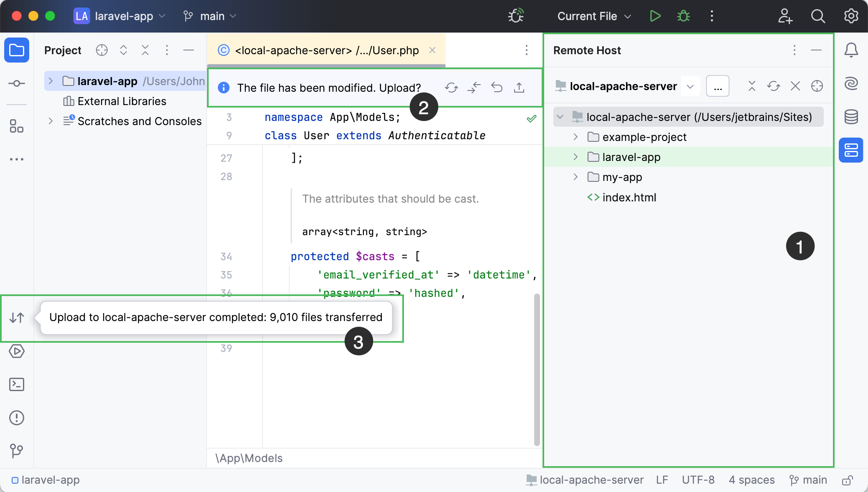This screenshot has width=868, height=492.
Task: Click the server configuration browse button
Action: point(717,86)
